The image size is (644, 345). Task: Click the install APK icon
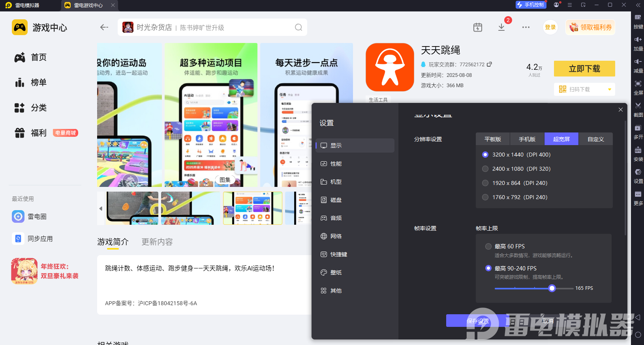click(x=638, y=150)
